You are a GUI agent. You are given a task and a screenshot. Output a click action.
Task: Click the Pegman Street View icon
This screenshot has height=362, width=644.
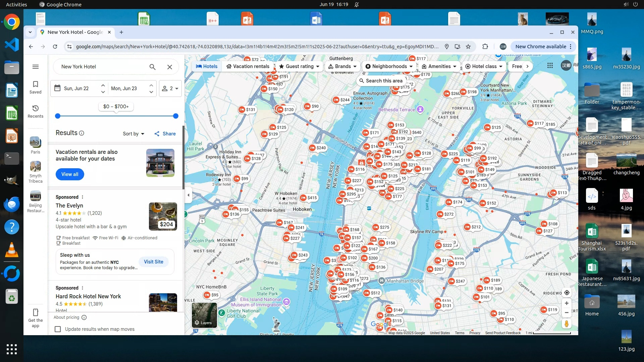[567, 324]
